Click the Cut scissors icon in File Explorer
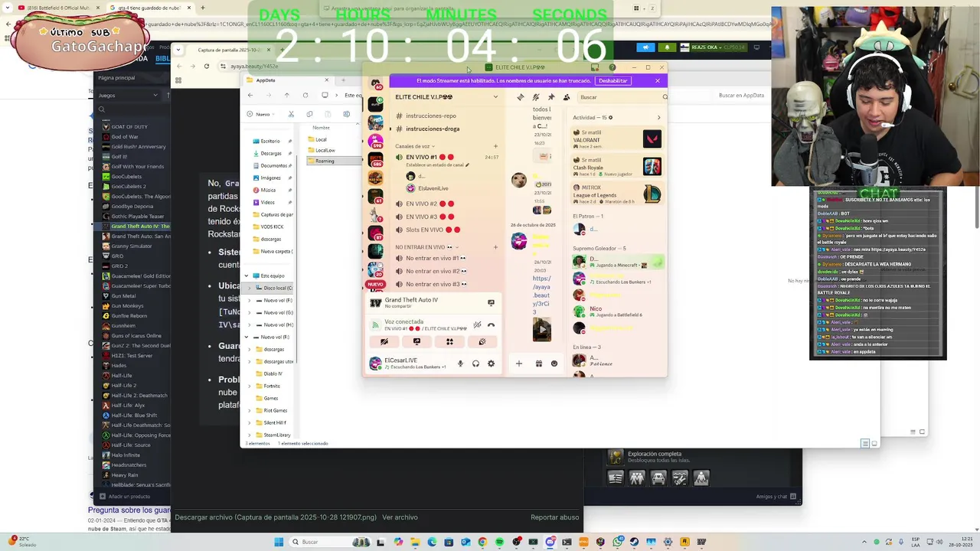This screenshot has height=551, width=980. pos(291,114)
